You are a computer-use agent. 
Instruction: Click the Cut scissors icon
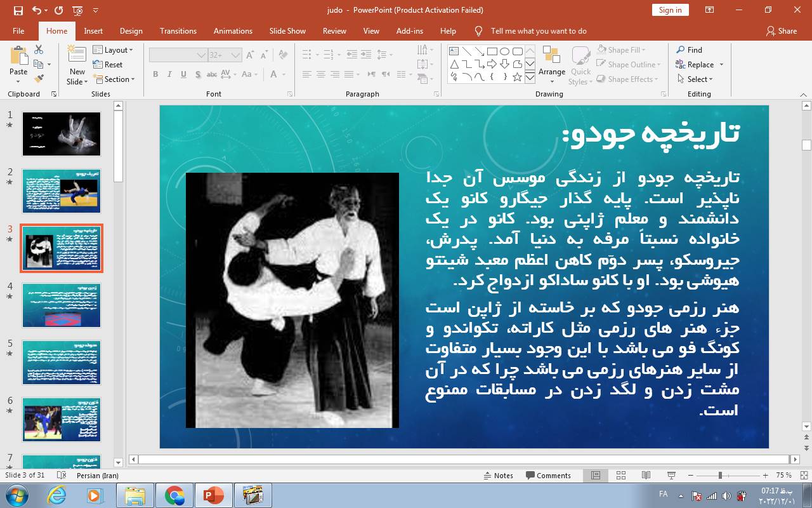tap(39, 50)
